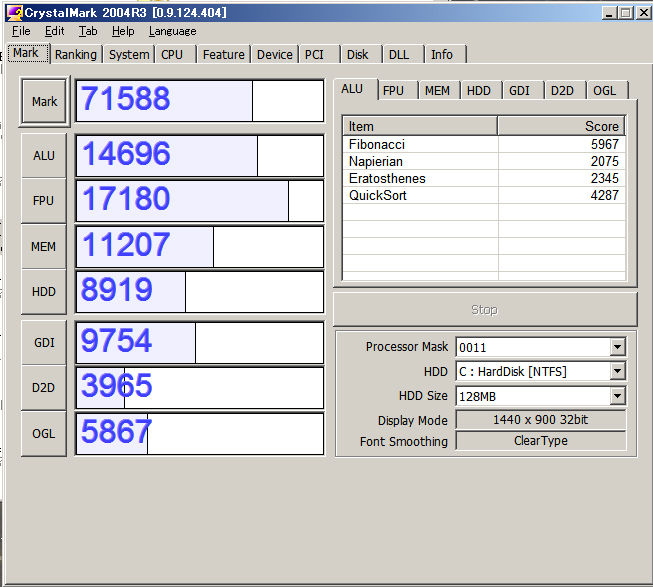Click the MEM benchmark button
The width and height of the screenshot is (653, 587).
coord(44,246)
